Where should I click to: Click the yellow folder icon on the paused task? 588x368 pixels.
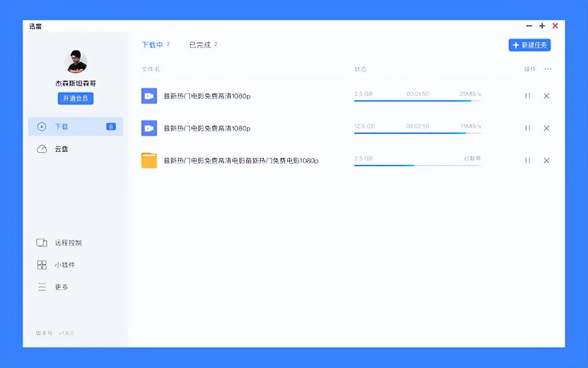pyautogui.click(x=149, y=160)
